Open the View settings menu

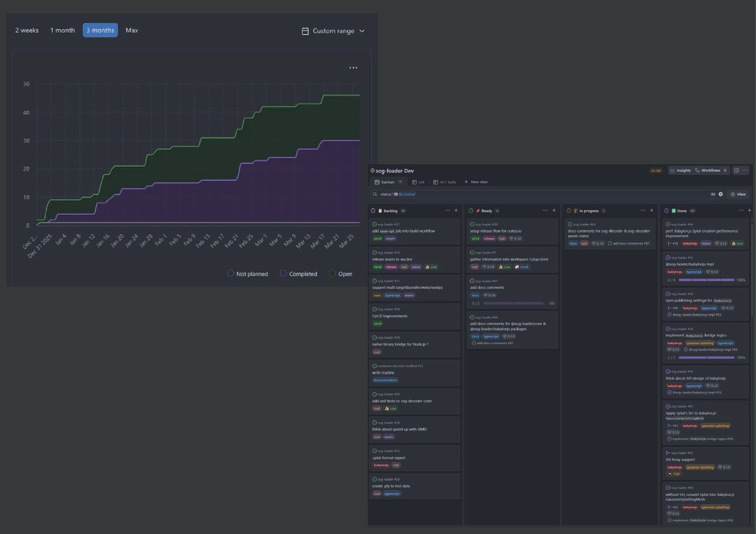pos(738,194)
